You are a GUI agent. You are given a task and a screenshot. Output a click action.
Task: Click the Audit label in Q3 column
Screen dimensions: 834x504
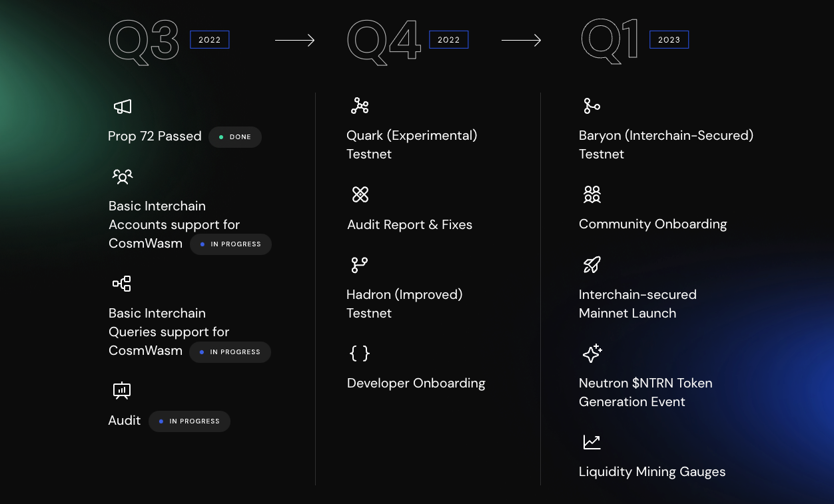coord(125,421)
